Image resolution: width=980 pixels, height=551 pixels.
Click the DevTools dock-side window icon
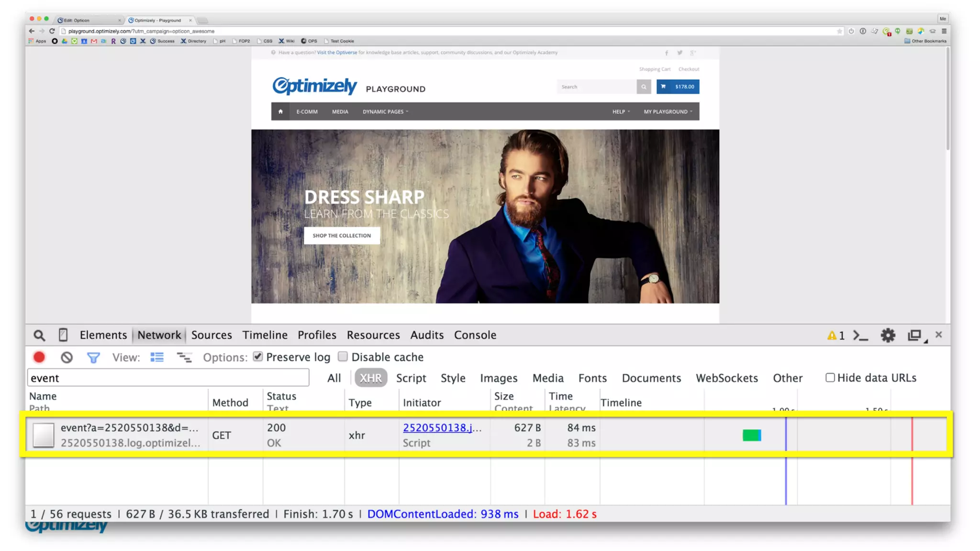914,335
